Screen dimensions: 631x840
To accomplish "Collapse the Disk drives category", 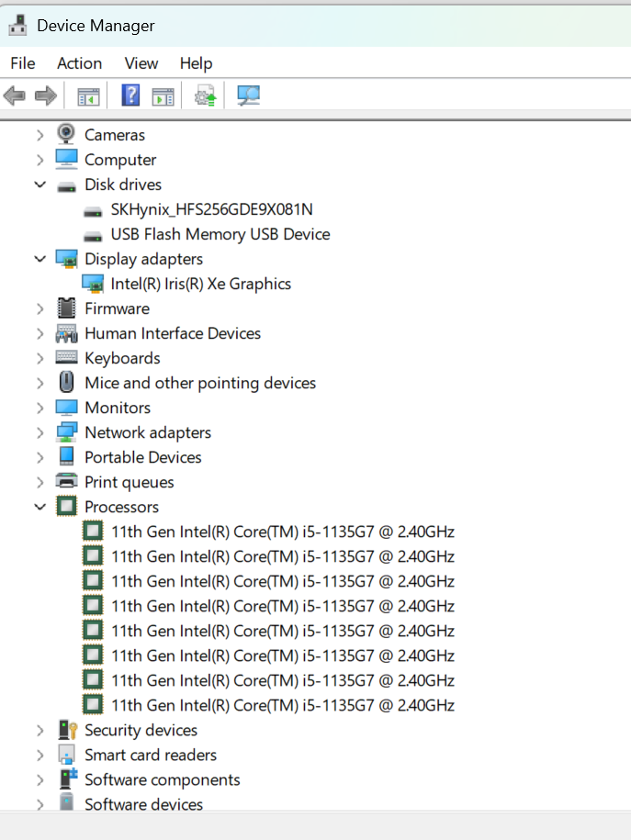I will click(x=40, y=185).
